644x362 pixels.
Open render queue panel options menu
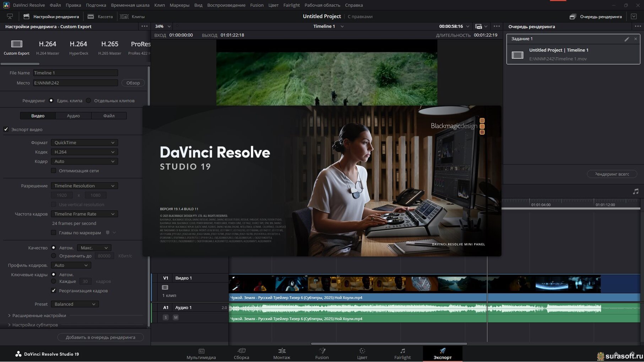tap(638, 26)
